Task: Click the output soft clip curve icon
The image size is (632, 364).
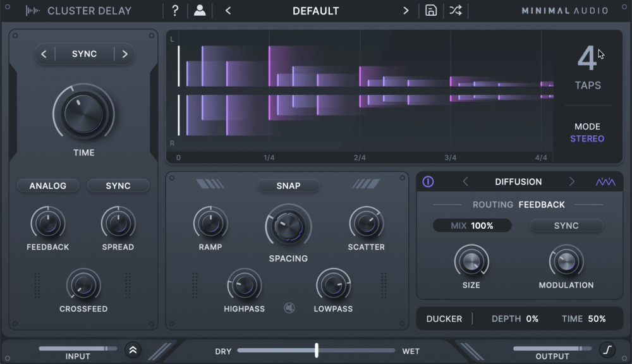Action: pyautogui.click(x=607, y=349)
